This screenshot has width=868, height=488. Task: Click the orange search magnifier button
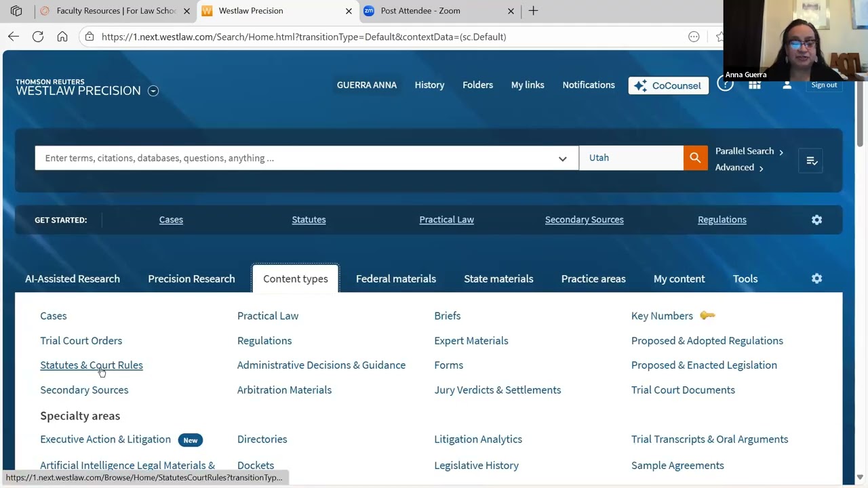695,158
